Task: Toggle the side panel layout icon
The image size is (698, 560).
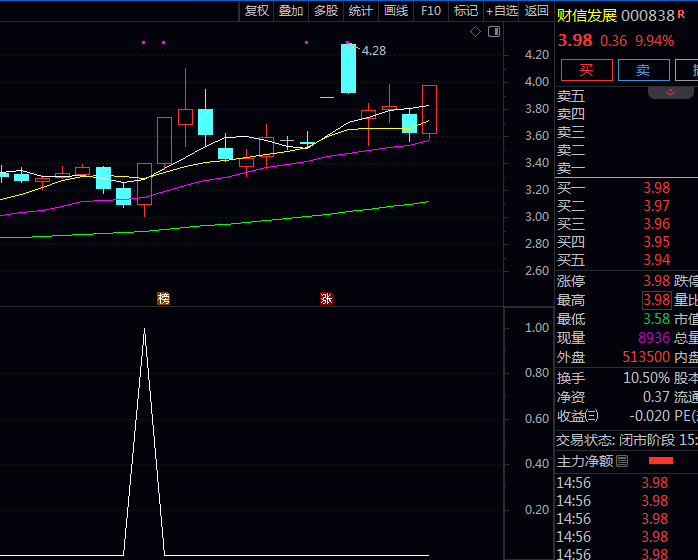Action: (x=494, y=32)
